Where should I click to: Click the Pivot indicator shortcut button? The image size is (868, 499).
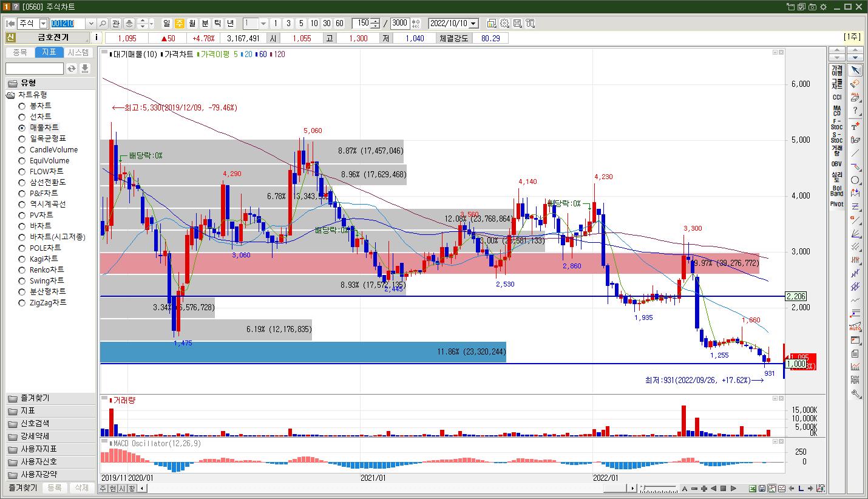836,204
